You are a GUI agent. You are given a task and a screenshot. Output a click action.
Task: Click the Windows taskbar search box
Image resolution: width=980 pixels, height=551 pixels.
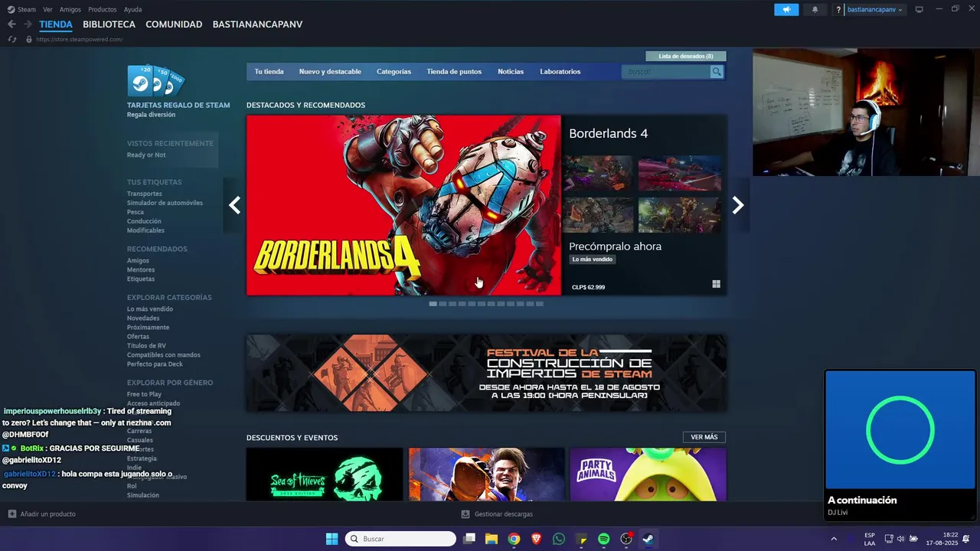tap(400, 539)
